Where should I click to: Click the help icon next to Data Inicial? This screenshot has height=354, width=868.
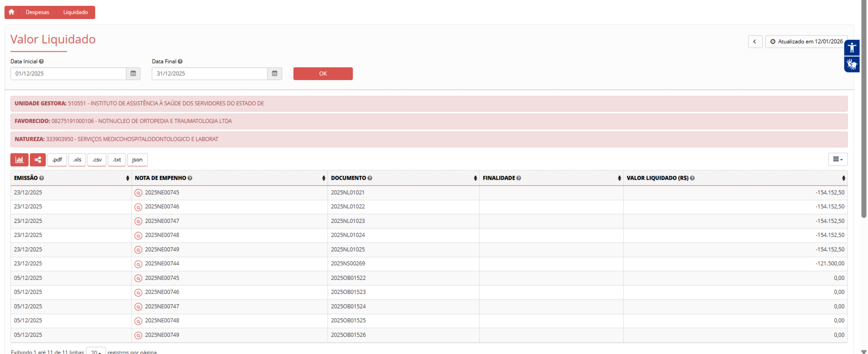(x=41, y=61)
